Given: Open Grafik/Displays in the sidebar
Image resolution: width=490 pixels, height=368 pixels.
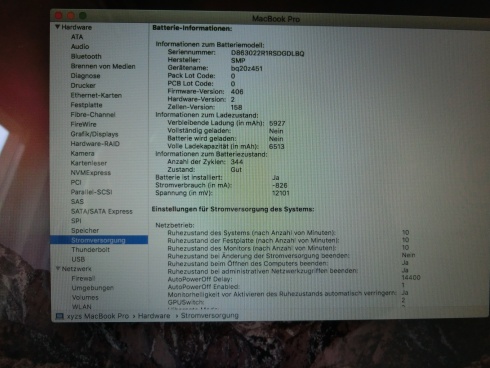Looking at the screenshot, I should (x=94, y=134).
